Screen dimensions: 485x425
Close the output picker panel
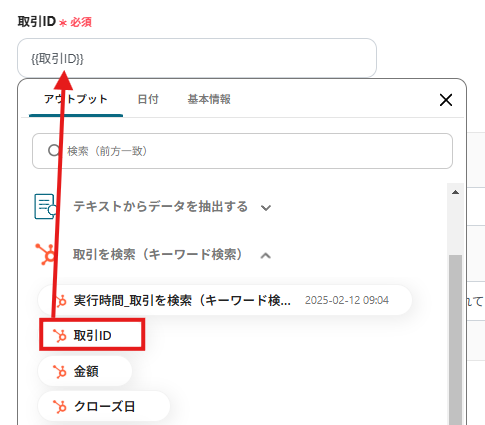pos(446,100)
